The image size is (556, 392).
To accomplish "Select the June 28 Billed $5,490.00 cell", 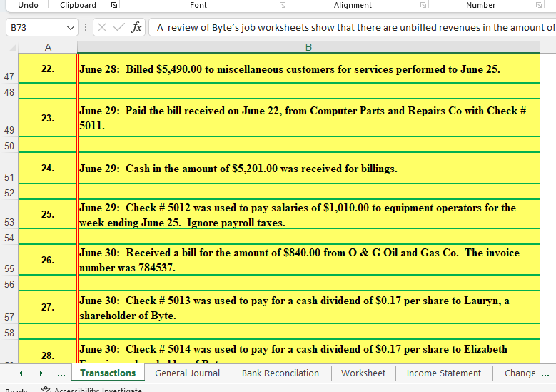I will click(x=309, y=69).
